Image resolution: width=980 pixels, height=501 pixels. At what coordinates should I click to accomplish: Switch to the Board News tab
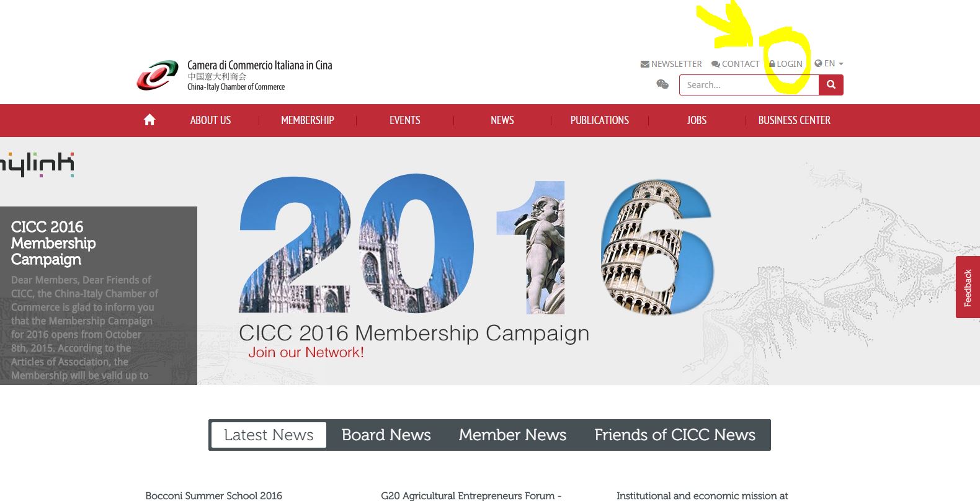386,435
